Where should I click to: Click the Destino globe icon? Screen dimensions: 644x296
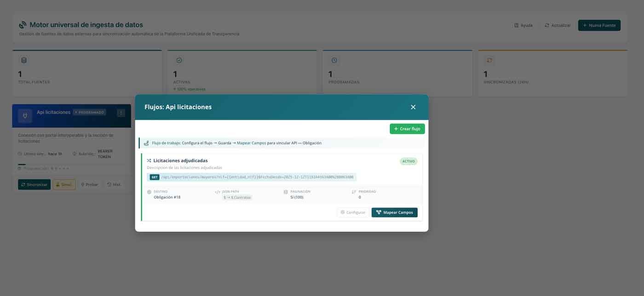pyautogui.click(x=149, y=192)
